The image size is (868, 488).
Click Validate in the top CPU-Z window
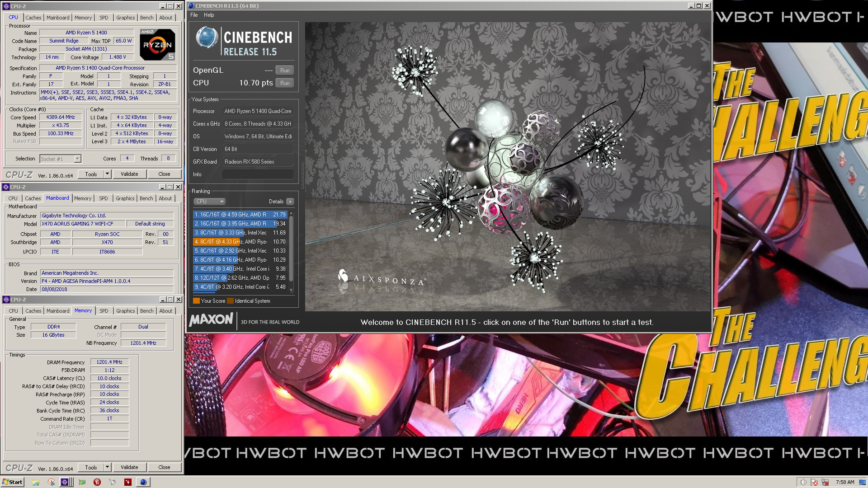(x=129, y=174)
